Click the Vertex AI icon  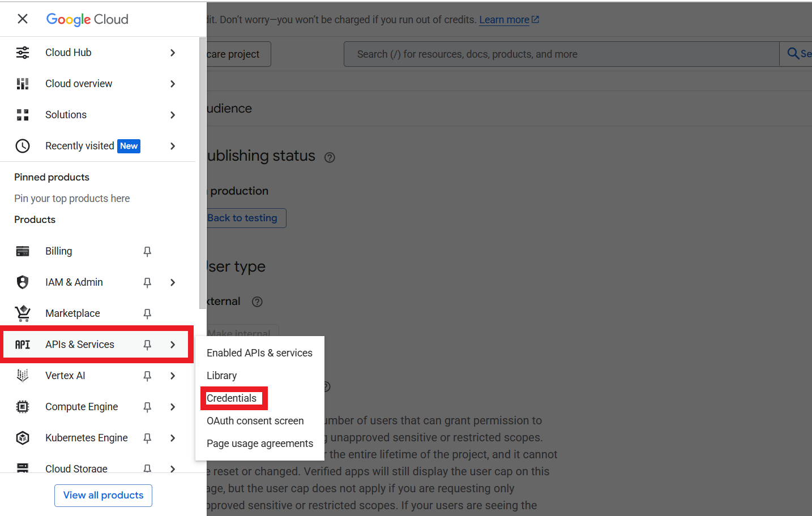tap(23, 376)
